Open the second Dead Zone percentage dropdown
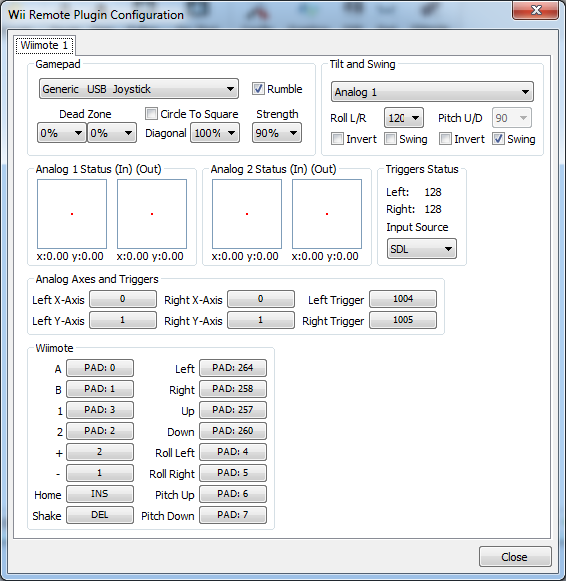 pyautogui.click(x=111, y=133)
